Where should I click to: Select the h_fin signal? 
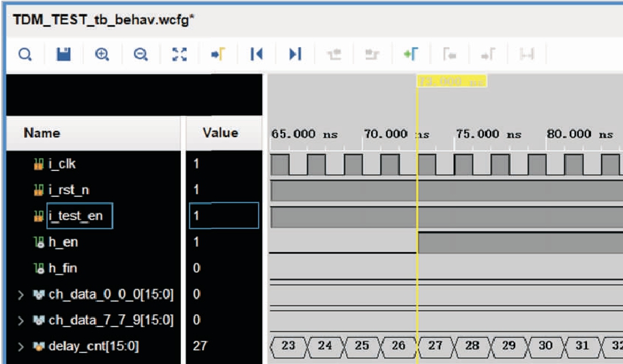point(61,269)
